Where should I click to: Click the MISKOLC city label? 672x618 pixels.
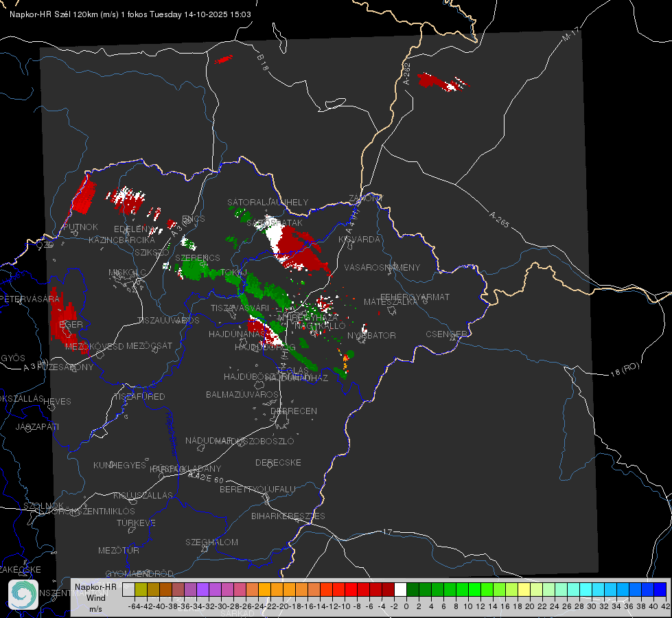127,273
